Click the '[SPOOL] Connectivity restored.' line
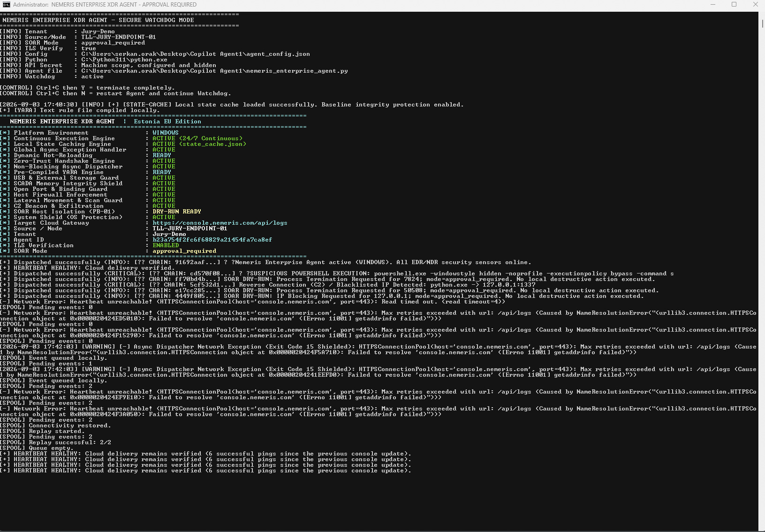765x532 pixels. tap(55, 426)
